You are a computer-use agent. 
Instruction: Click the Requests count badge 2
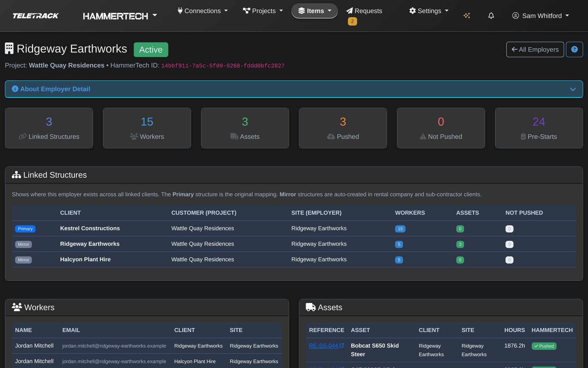(352, 21)
